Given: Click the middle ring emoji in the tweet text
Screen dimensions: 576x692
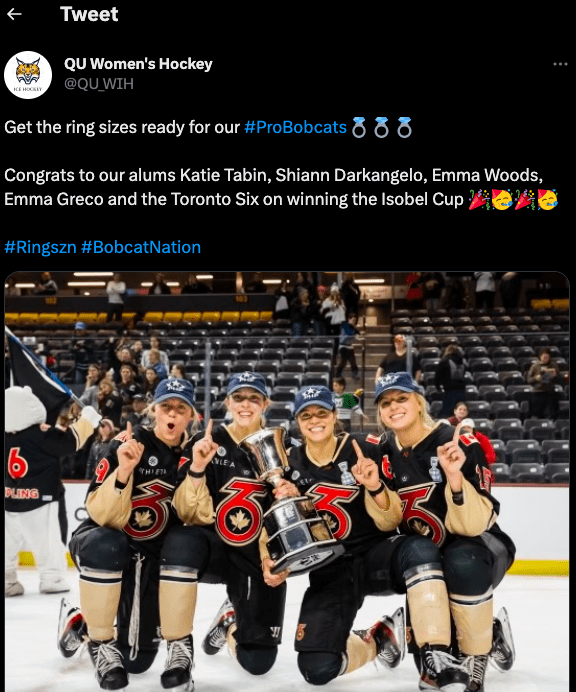Looking at the screenshot, I should click(381, 128).
